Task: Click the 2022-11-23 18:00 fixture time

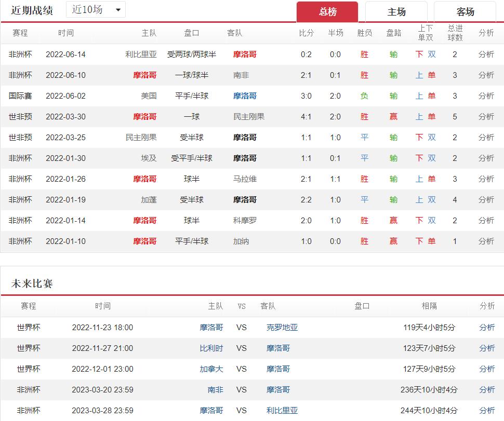Action: pyautogui.click(x=102, y=327)
